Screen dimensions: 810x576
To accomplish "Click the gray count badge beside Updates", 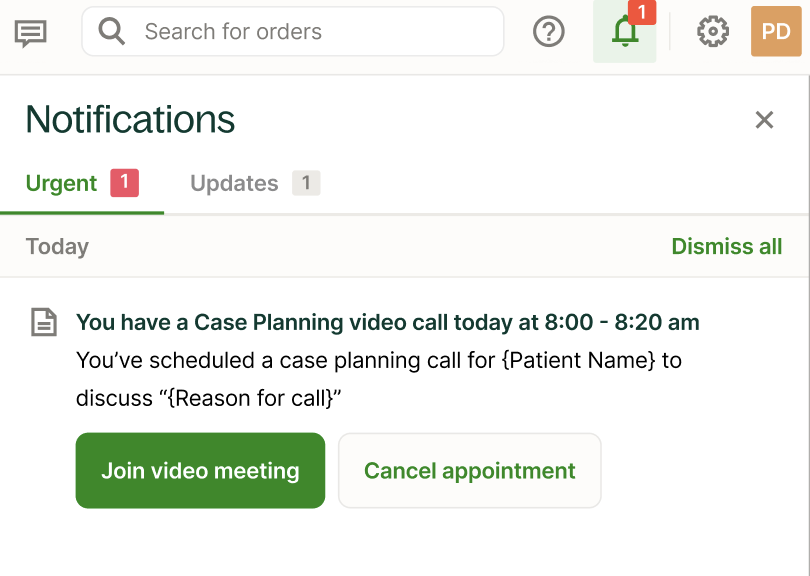I will click(x=305, y=183).
